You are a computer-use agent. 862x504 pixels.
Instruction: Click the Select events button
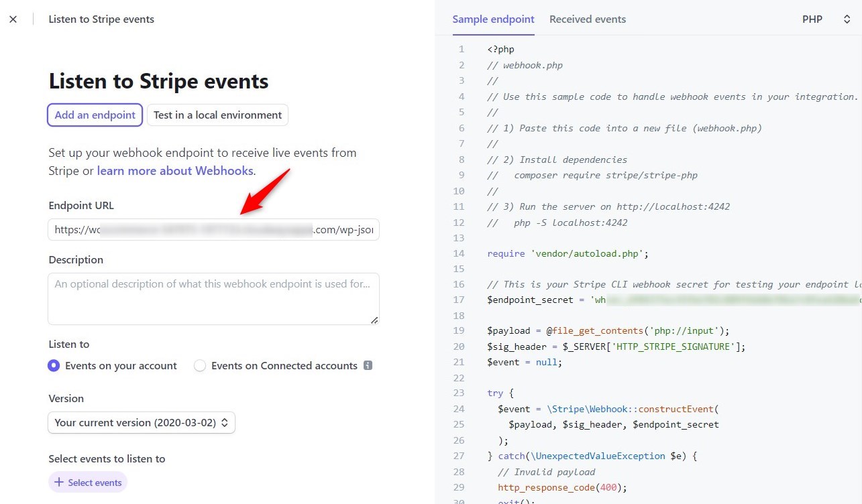pyautogui.click(x=88, y=481)
